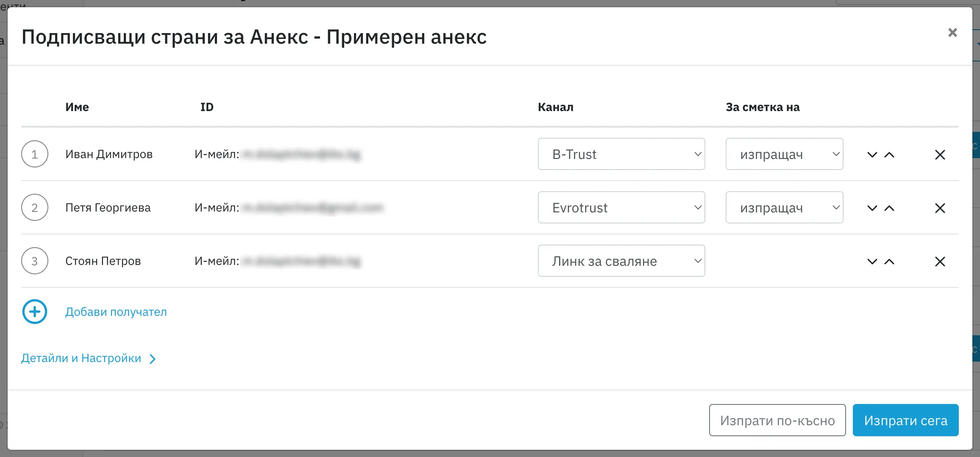Click the name Иван Димитров
The image size is (980, 457).
pos(109,154)
